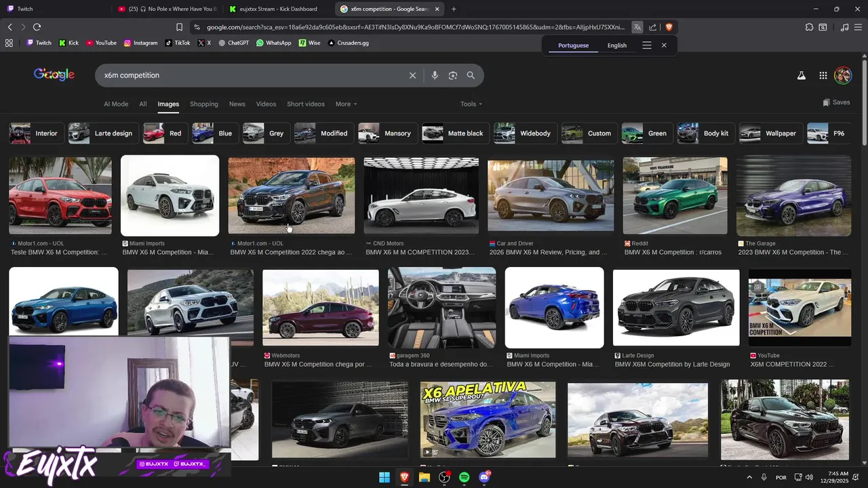Open the Brave sidebar panel icon
This screenshot has height=488, width=868.
tap(823, 27)
